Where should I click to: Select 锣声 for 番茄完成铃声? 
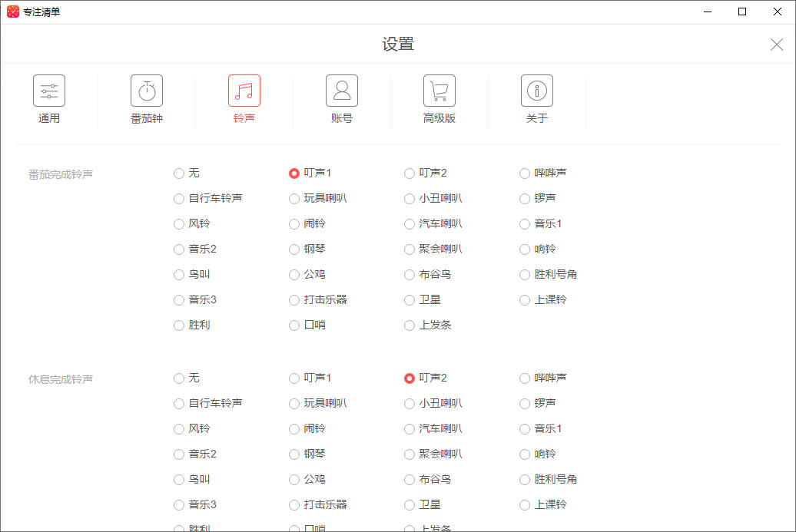[x=525, y=199]
